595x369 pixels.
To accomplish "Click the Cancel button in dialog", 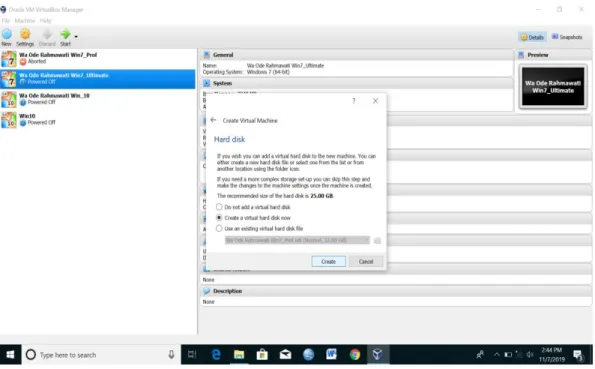I will click(x=366, y=262).
